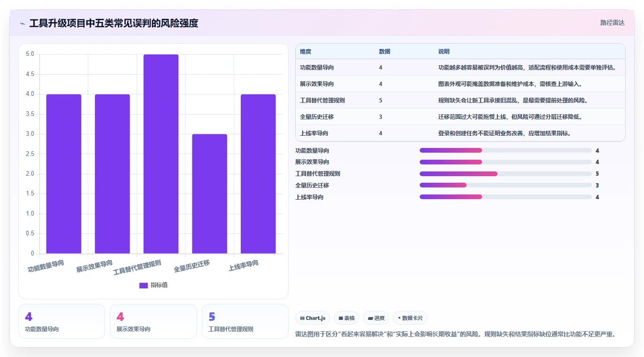Screen dimensions: 644x357
Task: Click the 功能数量导向 x-axis label
Action: 46,266
